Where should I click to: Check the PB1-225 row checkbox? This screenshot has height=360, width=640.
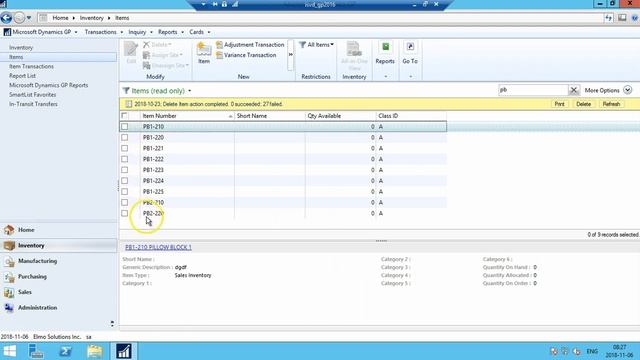(124, 191)
